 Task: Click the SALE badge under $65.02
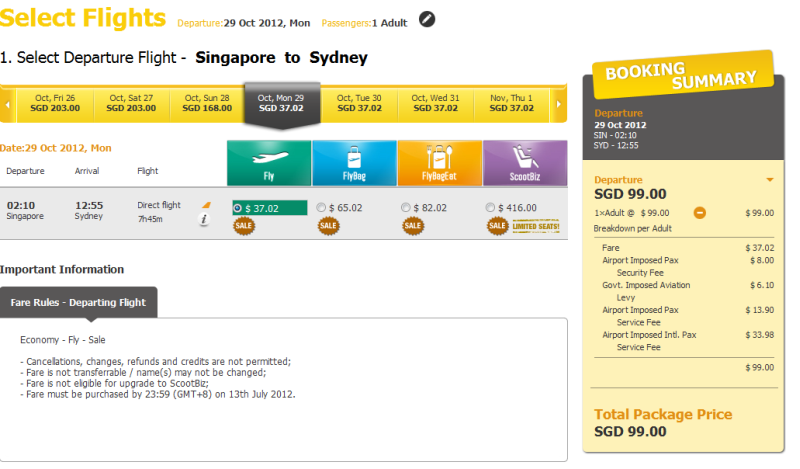click(328, 226)
